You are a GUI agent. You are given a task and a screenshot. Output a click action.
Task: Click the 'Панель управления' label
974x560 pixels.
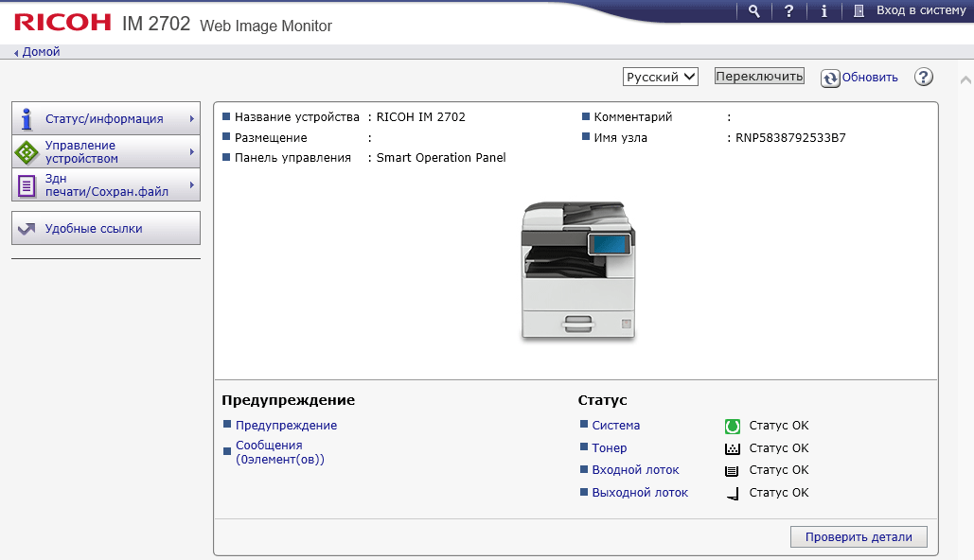click(292, 158)
